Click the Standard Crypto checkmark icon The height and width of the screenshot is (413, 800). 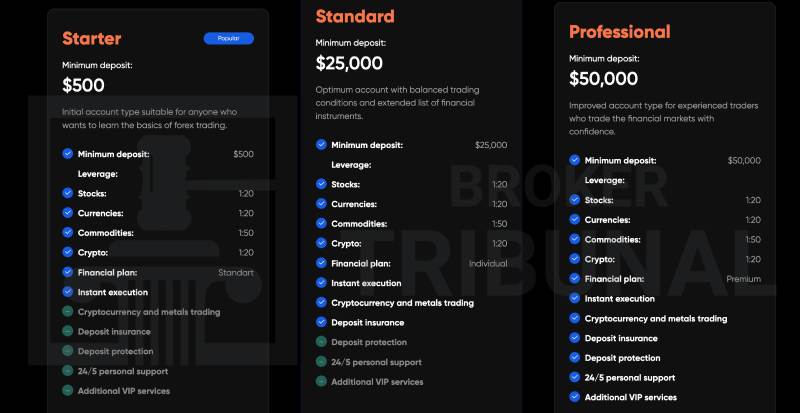[x=321, y=243]
